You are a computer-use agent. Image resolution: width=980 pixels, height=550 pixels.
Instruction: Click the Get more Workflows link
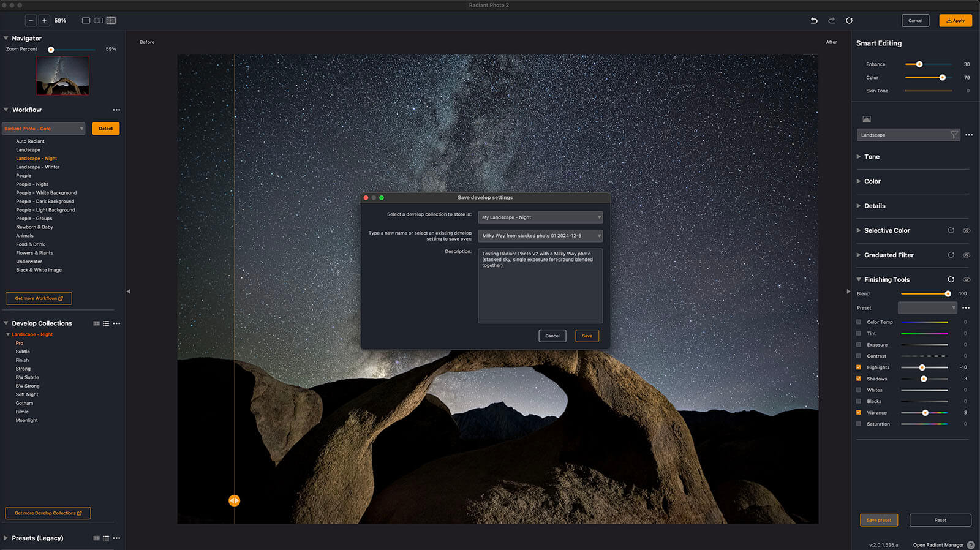tap(39, 298)
